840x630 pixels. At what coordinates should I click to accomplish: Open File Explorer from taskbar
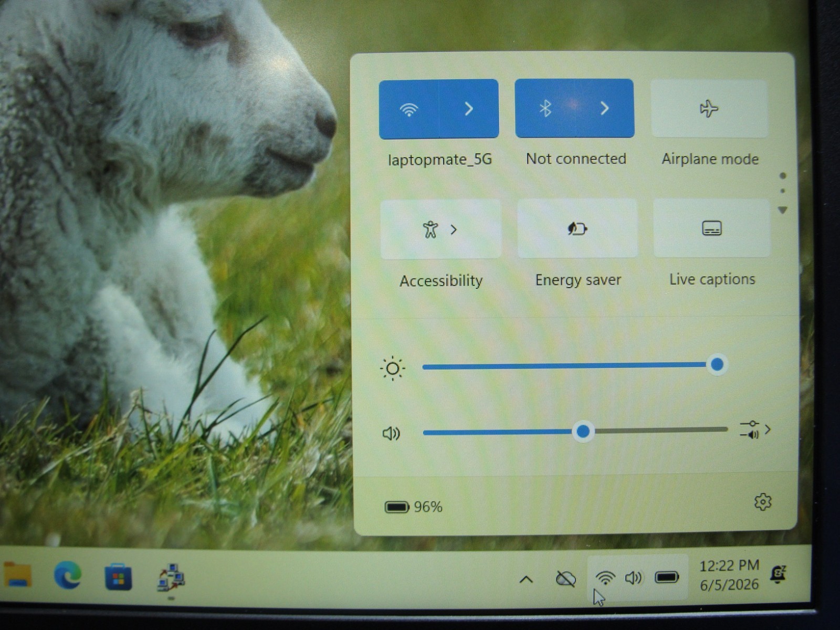click(17, 575)
